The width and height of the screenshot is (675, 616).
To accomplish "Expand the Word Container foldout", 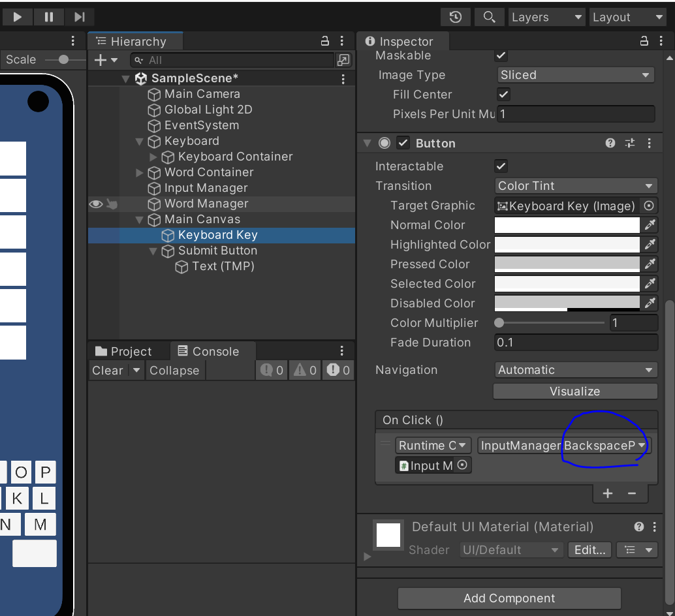I will [x=140, y=172].
